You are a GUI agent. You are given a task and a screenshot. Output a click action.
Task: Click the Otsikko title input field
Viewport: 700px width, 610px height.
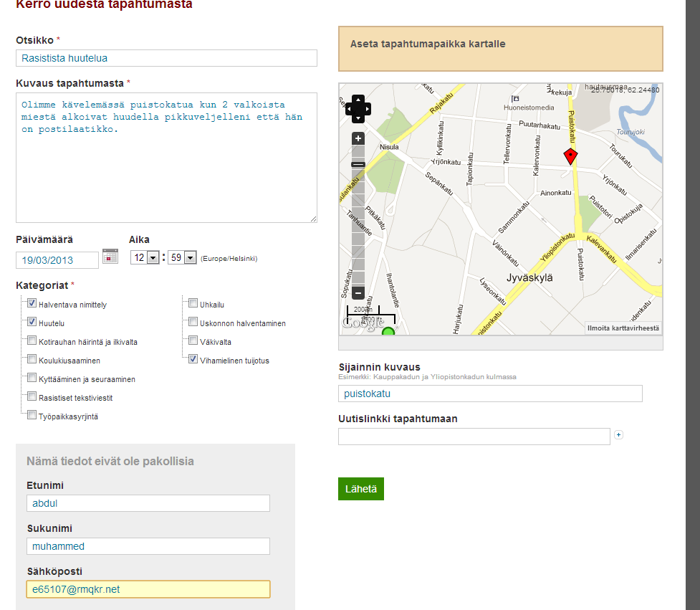166,58
